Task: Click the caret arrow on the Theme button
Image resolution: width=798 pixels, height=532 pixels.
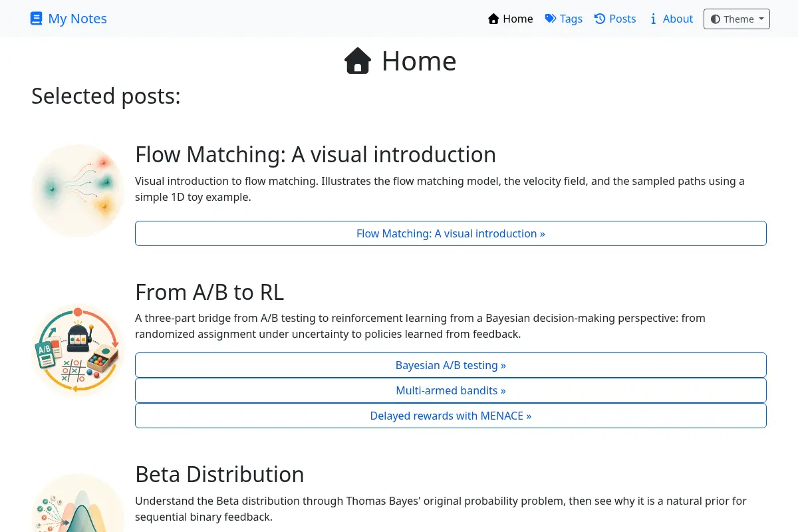Action: click(761, 19)
